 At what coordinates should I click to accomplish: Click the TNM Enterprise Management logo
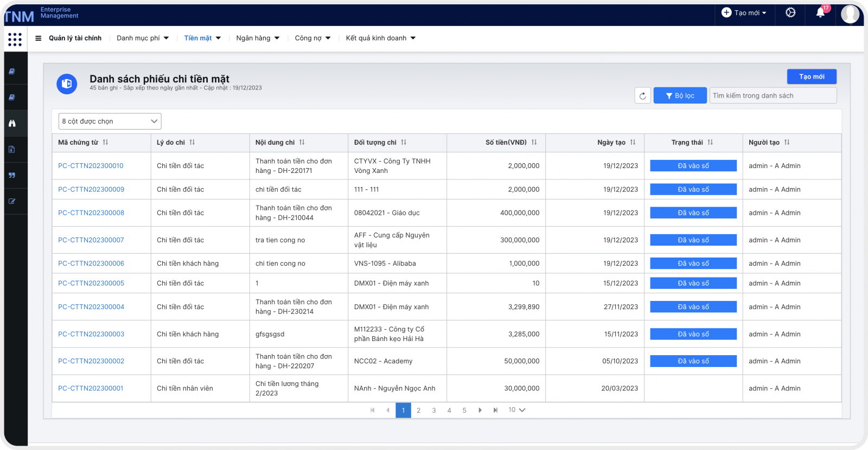click(42, 14)
